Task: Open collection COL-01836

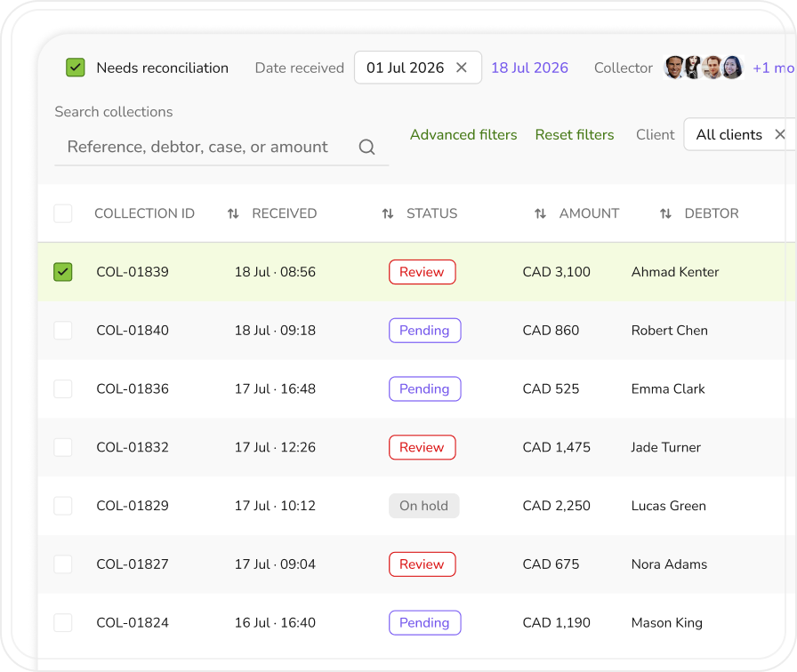Action: (133, 388)
